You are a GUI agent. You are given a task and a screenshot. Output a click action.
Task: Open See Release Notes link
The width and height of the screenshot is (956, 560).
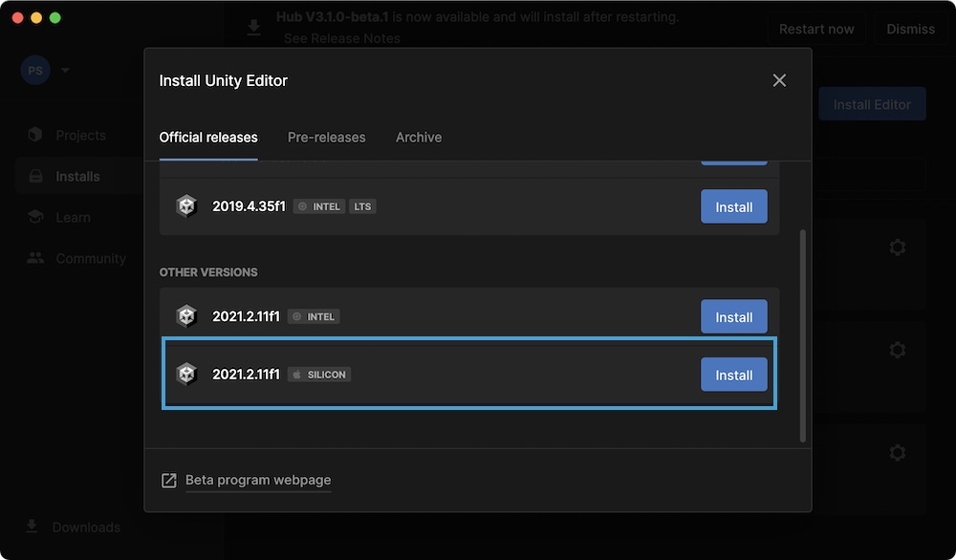(x=342, y=38)
